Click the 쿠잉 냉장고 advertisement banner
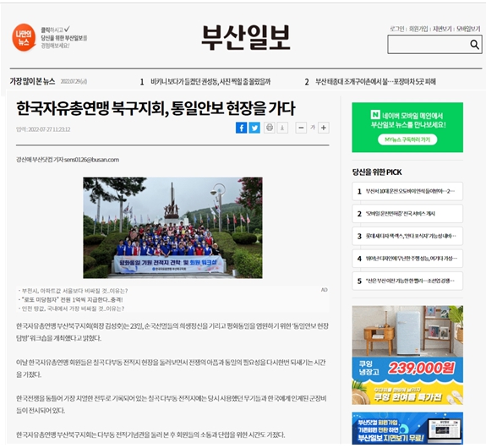The image size is (486, 448). pos(407,355)
